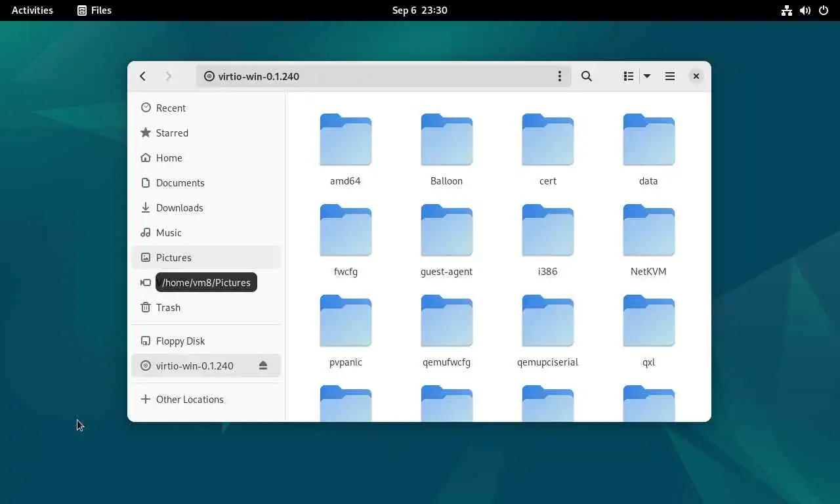Select the fwcfg folder
840x504 pixels.
click(x=345, y=240)
